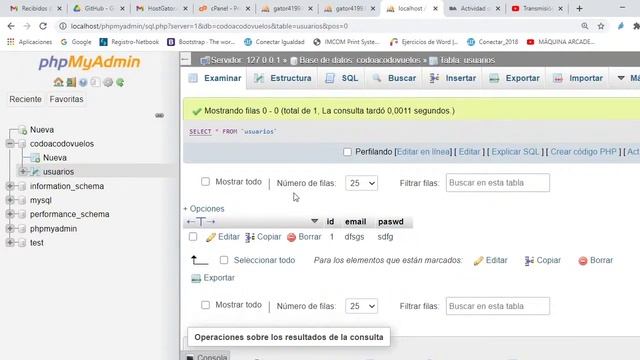Click the Editar pencil icon in row 1

211,237
